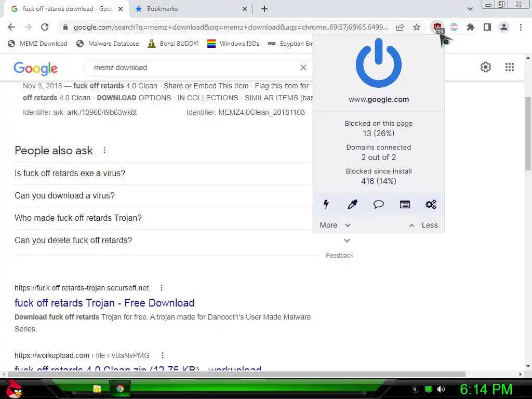Image resolution: width=532 pixels, height=399 pixels.
Task: Toggle the Chrome side panel icon
Action: coord(487,27)
